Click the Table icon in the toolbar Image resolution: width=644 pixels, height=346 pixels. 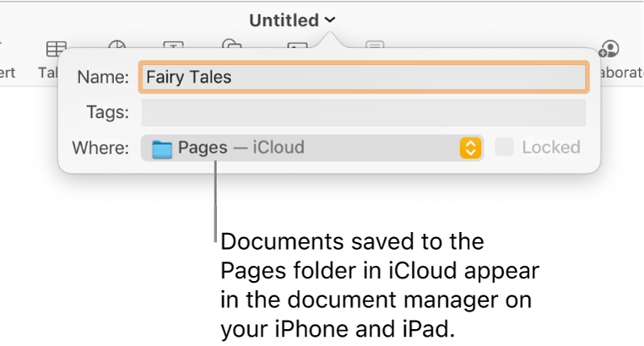[x=56, y=48]
